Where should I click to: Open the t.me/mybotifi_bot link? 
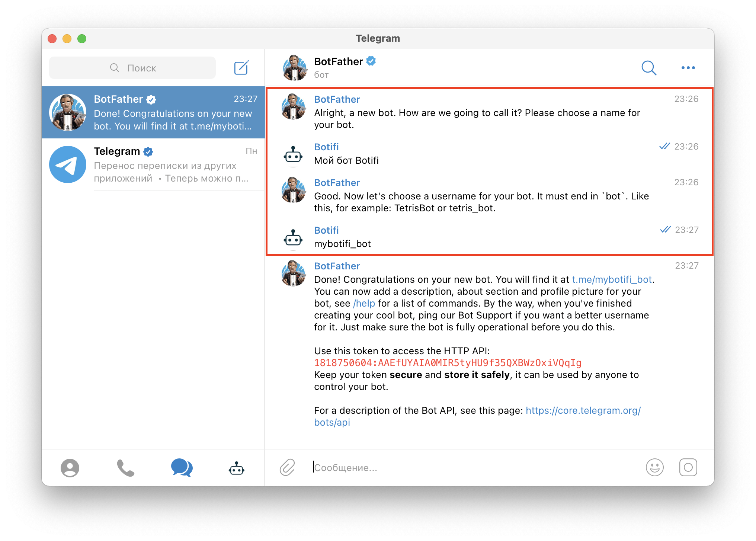[x=612, y=279]
